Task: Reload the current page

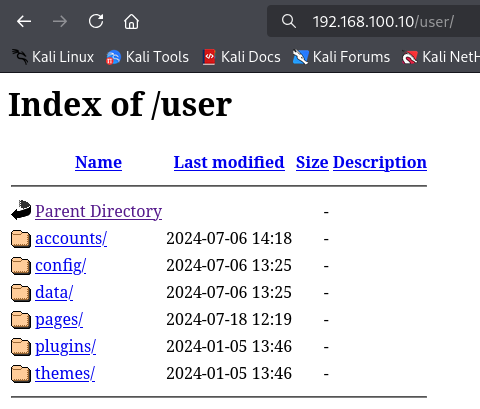Action: (x=96, y=22)
